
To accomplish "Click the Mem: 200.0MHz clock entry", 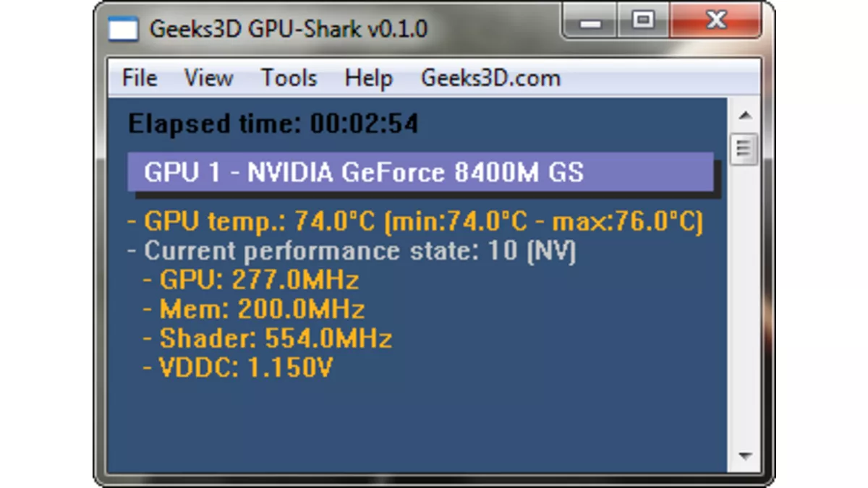I will (254, 309).
